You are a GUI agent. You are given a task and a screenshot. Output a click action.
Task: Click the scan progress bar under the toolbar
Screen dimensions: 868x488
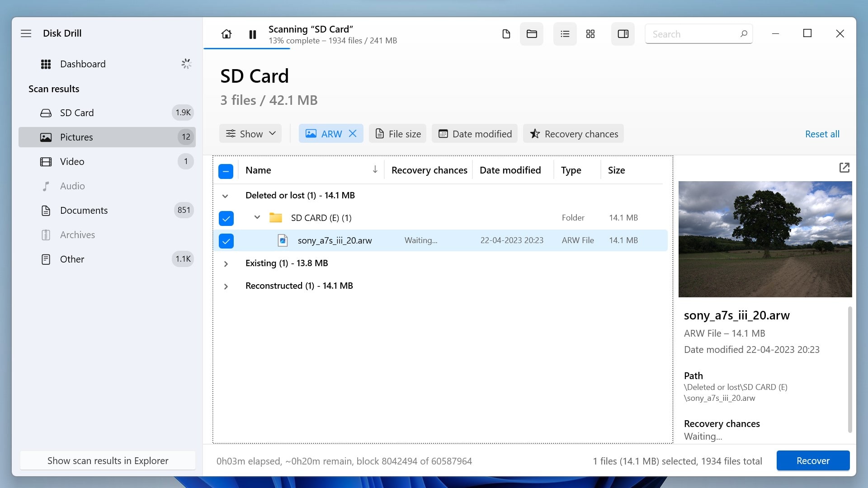[x=247, y=48]
